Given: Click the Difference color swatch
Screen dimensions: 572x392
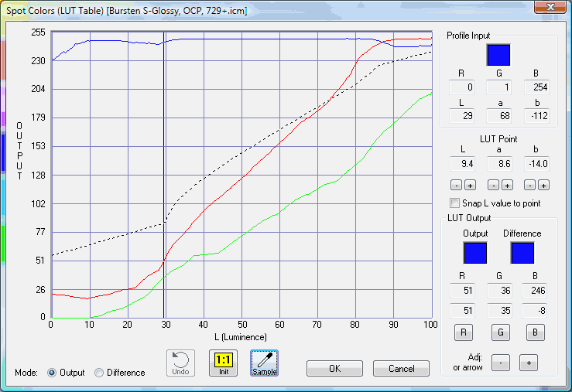Looking at the screenshot, I should [x=522, y=253].
